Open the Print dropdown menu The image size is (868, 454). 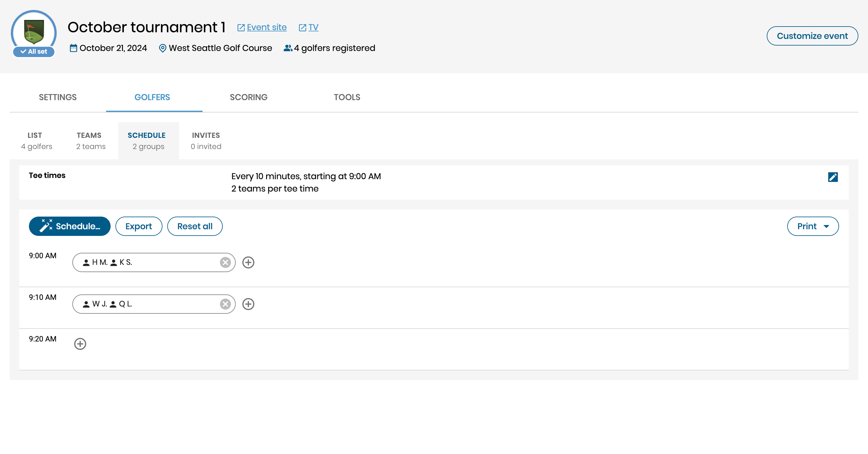(813, 226)
